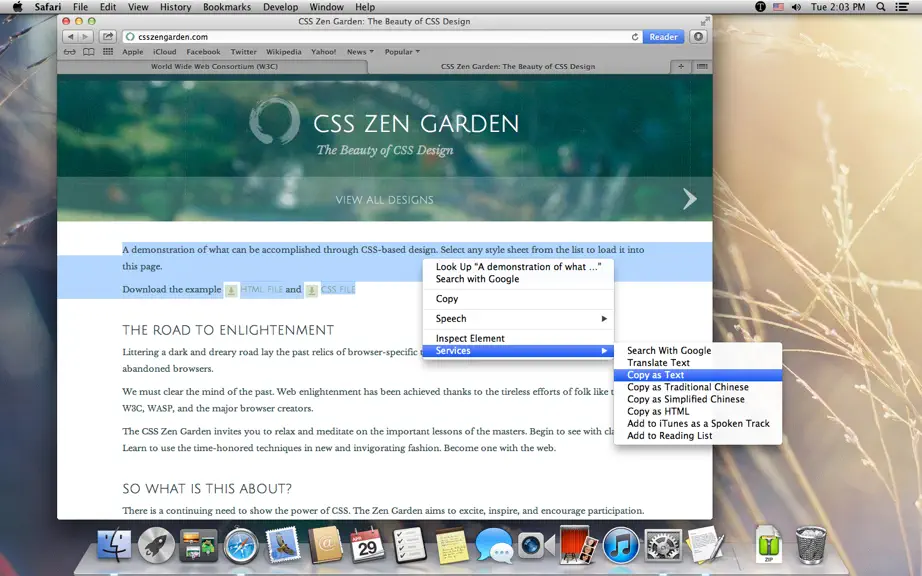Switch to World Wide Web Consortium tab
Image resolution: width=922 pixels, height=576 pixels.
tap(214, 66)
